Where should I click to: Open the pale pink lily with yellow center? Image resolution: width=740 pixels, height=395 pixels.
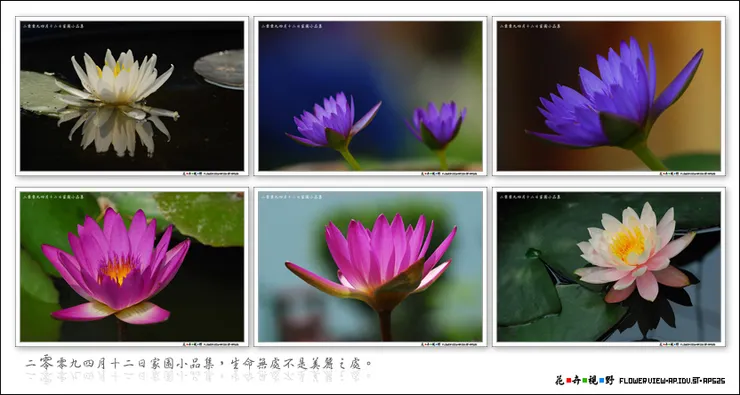(x=609, y=267)
